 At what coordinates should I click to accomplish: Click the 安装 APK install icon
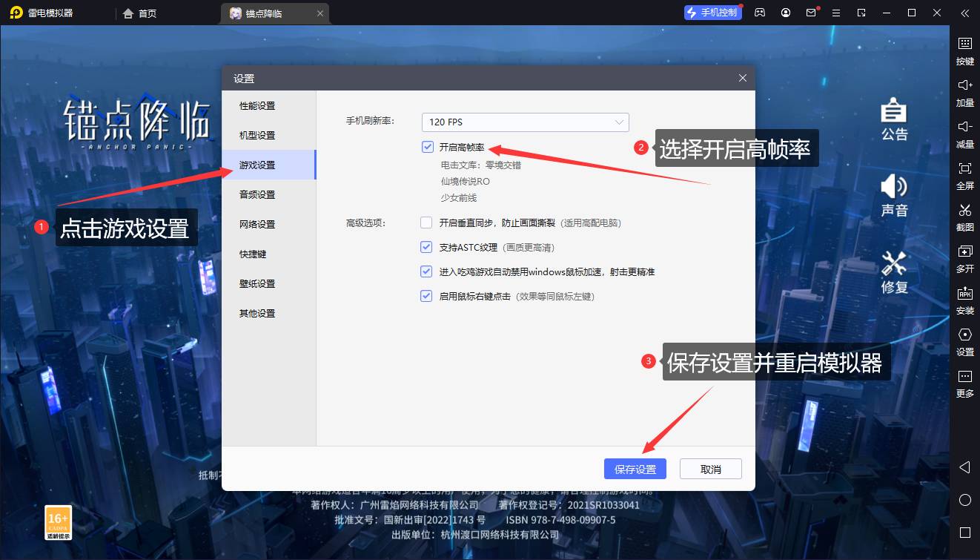tap(964, 293)
